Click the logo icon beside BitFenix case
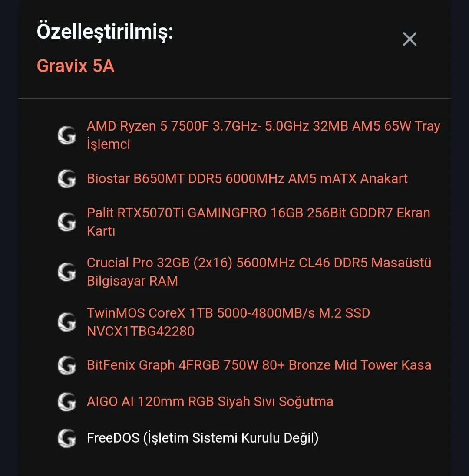This screenshot has height=476, width=469. click(x=67, y=365)
